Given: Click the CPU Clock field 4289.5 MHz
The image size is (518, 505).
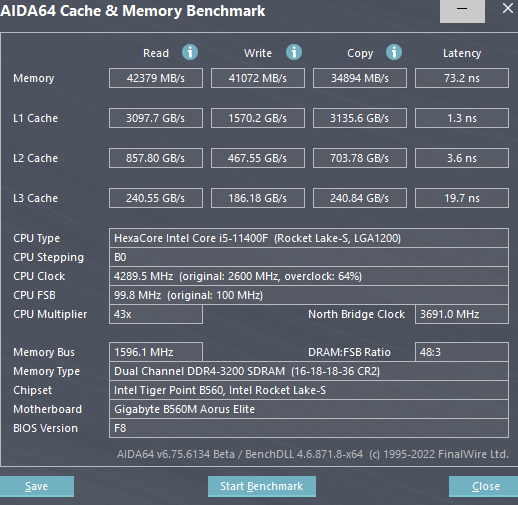Looking at the screenshot, I should click(x=309, y=276).
